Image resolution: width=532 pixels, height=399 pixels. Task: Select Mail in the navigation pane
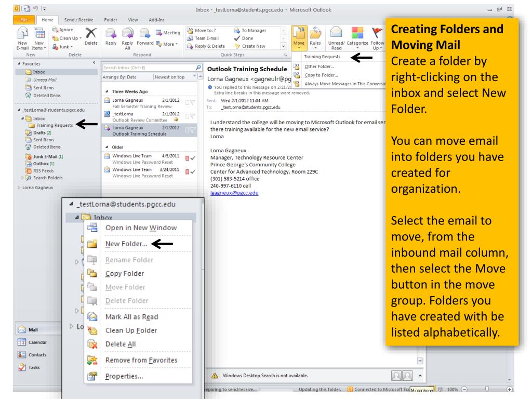point(38,329)
